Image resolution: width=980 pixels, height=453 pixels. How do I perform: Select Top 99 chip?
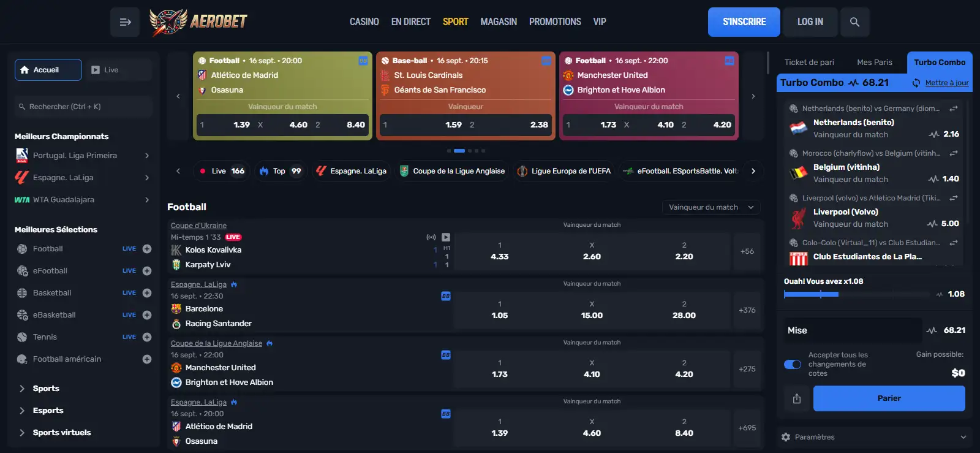281,171
